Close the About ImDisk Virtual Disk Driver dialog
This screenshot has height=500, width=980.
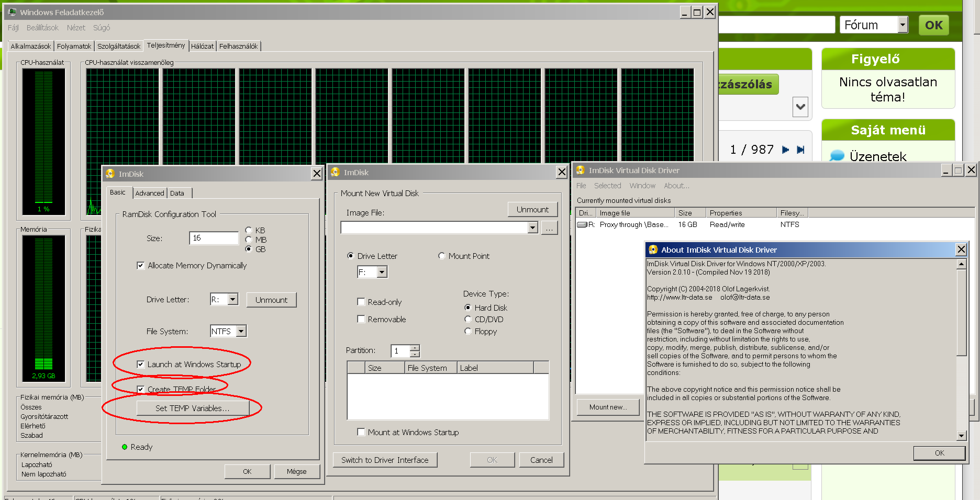[961, 249]
